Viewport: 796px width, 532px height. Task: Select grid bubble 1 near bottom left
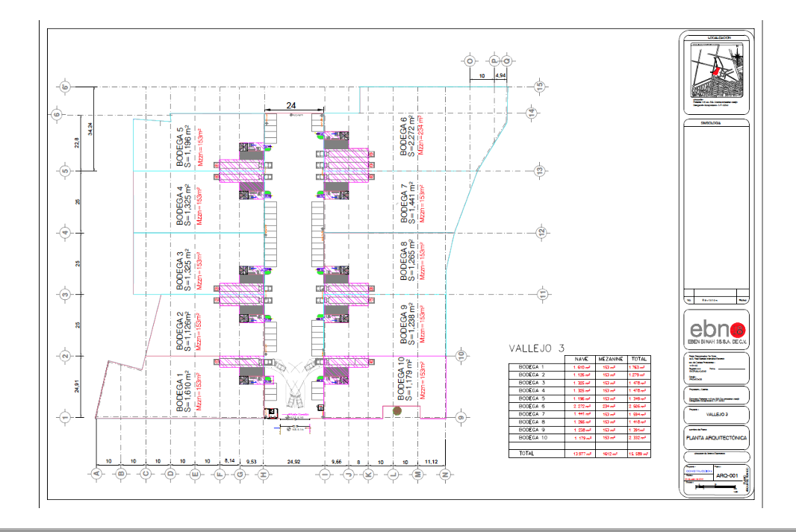pos(66,416)
